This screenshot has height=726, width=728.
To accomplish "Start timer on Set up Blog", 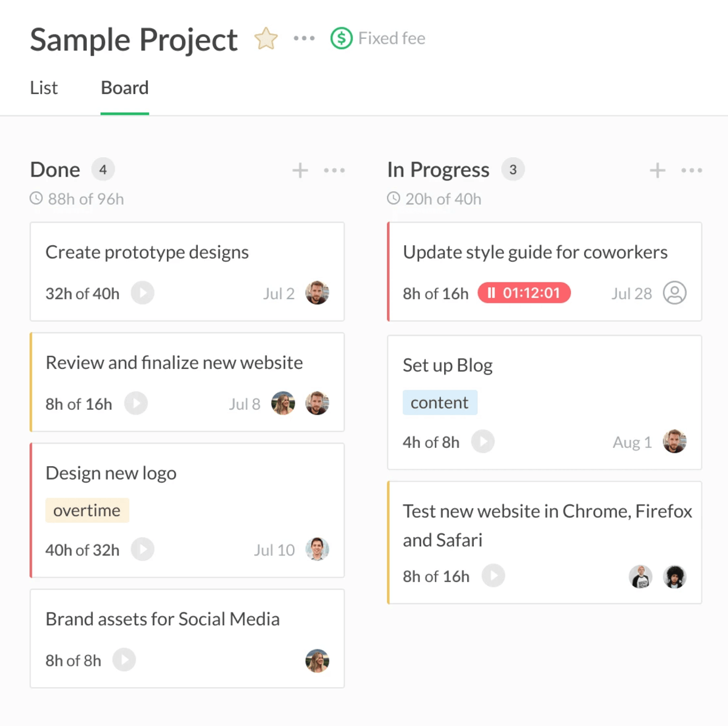I will tap(483, 442).
